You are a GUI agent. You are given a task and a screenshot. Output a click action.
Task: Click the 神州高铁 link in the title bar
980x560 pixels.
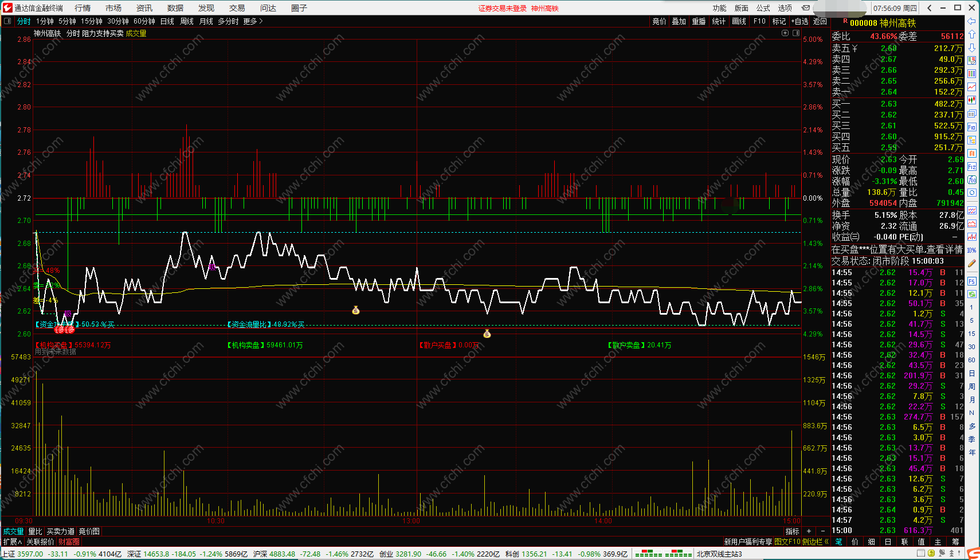[544, 8]
